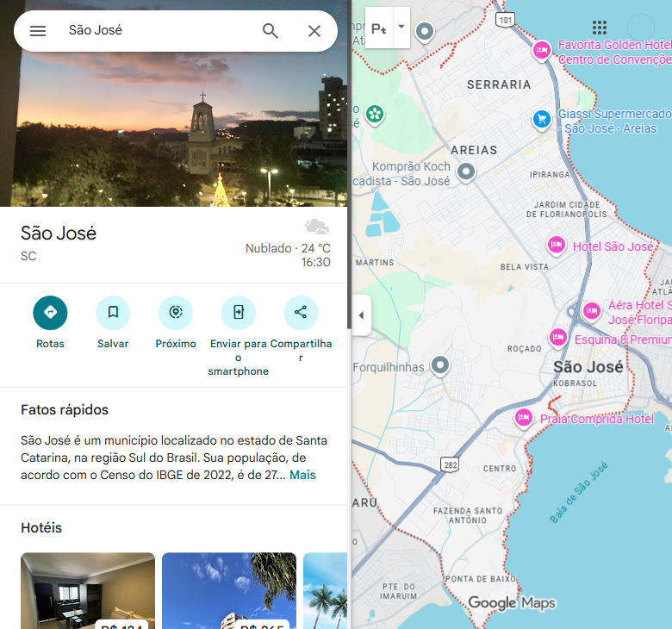Click the FAZENDA SANTO ANTÔNIO label

point(468,515)
